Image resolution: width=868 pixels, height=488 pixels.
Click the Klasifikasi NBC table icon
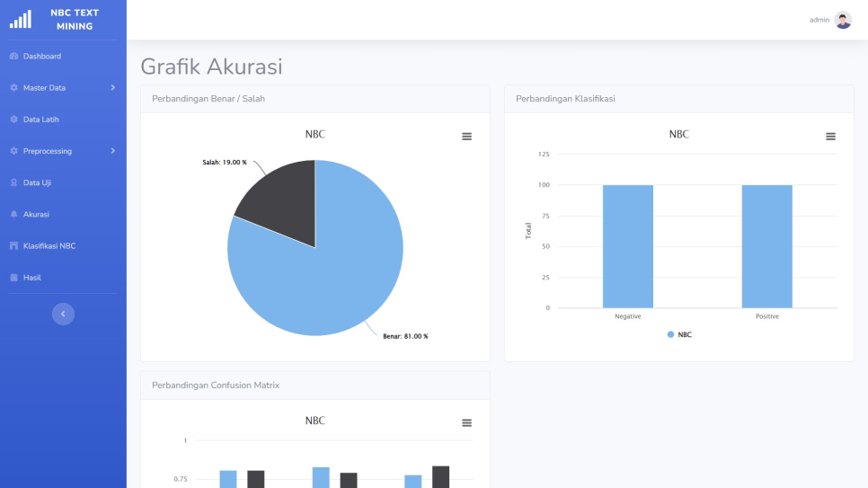tap(13, 246)
